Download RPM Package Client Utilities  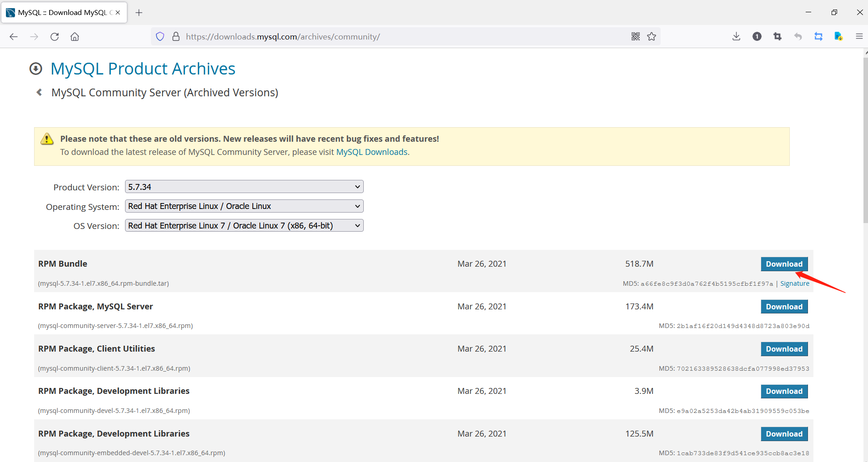coord(784,349)
